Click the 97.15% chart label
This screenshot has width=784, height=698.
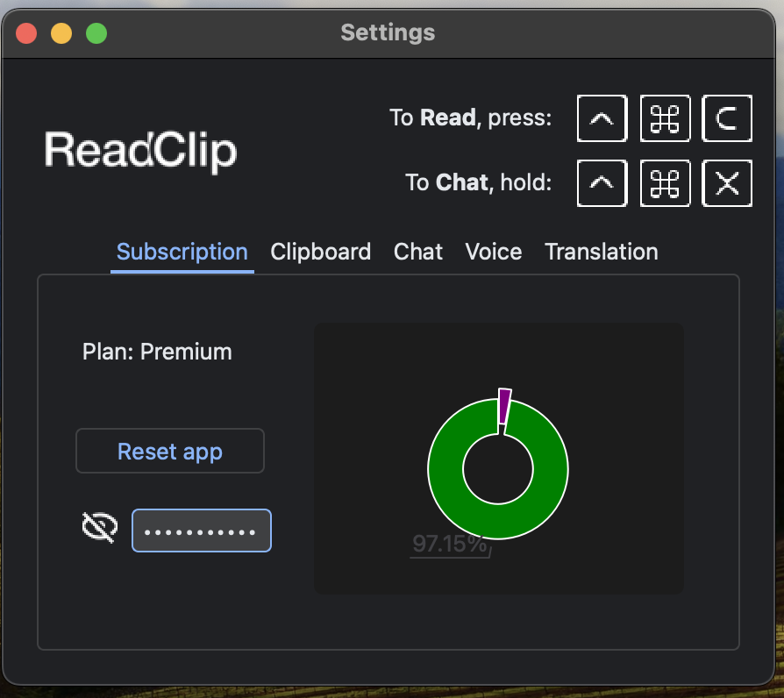click(450, 544)
